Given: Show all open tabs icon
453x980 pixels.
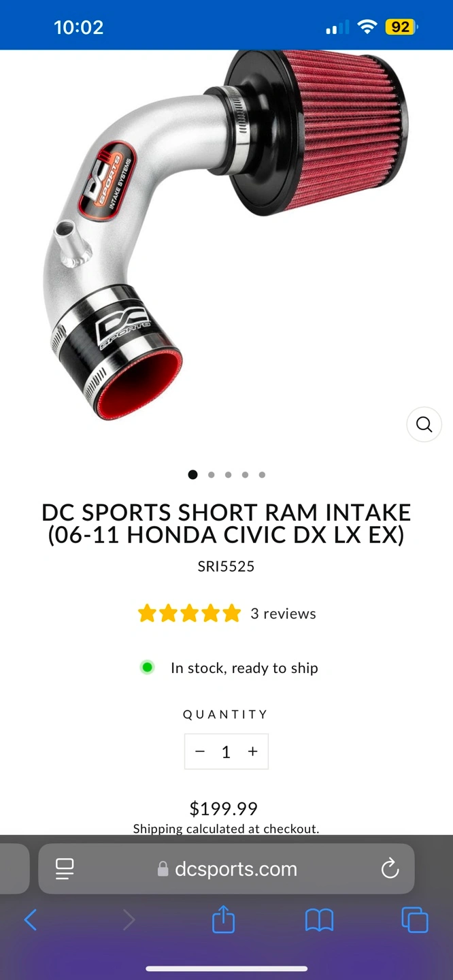Looking at the screenshot, I should point(415,920).
